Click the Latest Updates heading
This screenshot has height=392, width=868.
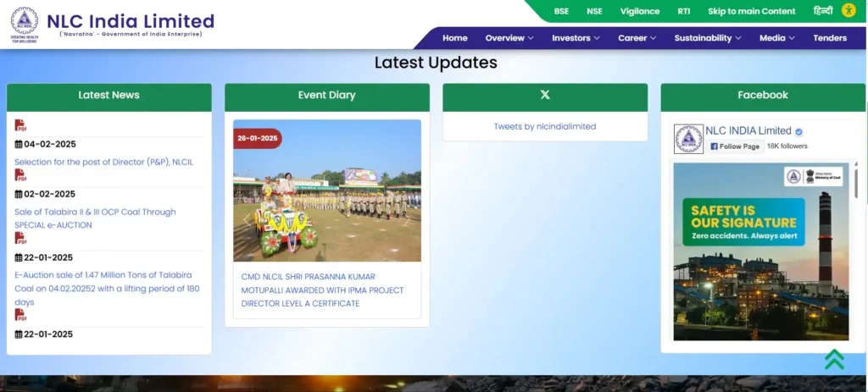click(x=437, y=63)
